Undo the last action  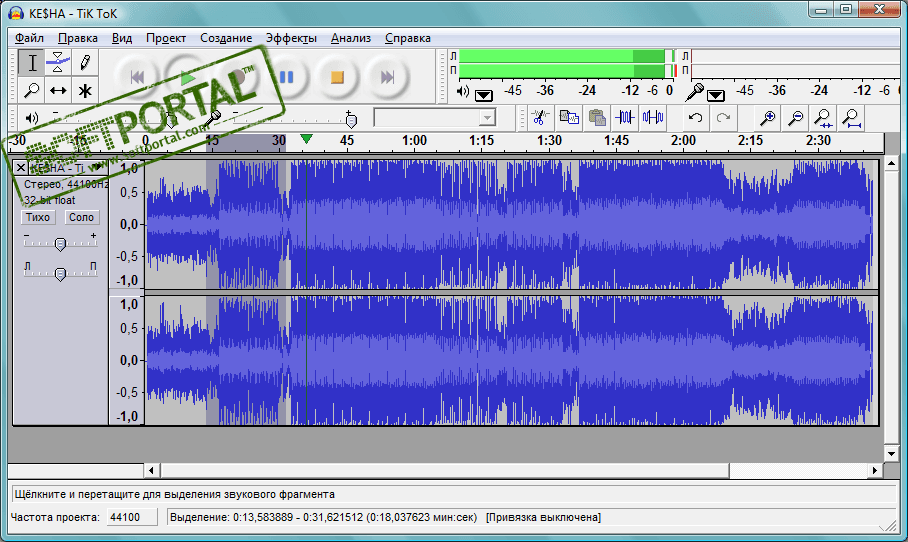(x=695, y=118)
